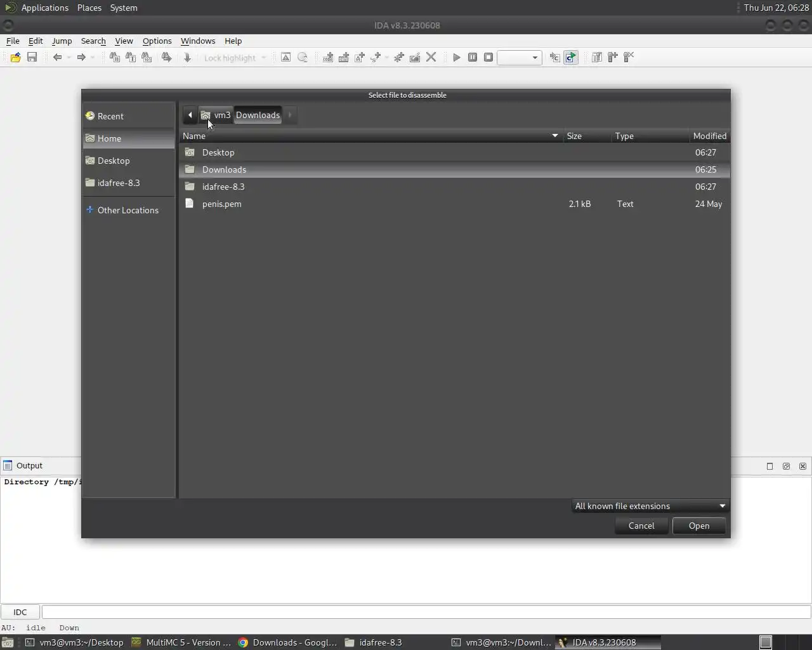Click the add breakpoint tree icon
This screenshot has width=812, height=650.
pyautogui.click(x=613, y=57)
